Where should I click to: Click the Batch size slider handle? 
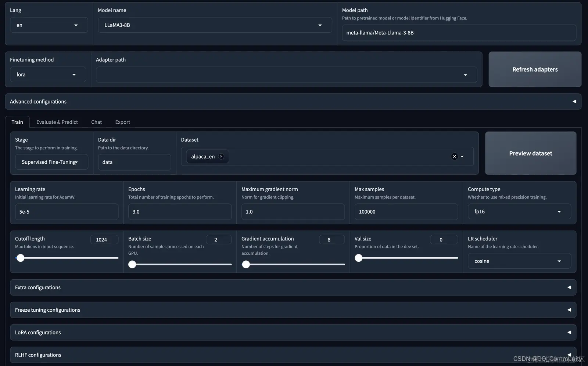[x=132, y=264]
